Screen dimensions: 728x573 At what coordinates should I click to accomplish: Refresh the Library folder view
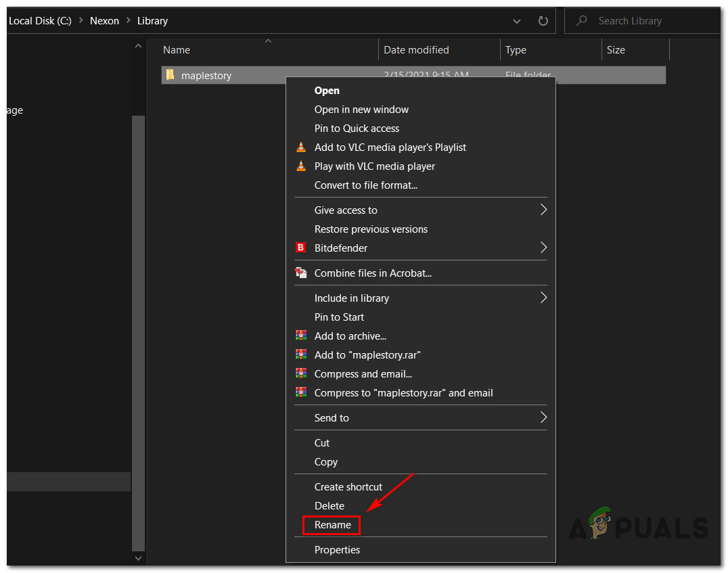tap(543, 21)
